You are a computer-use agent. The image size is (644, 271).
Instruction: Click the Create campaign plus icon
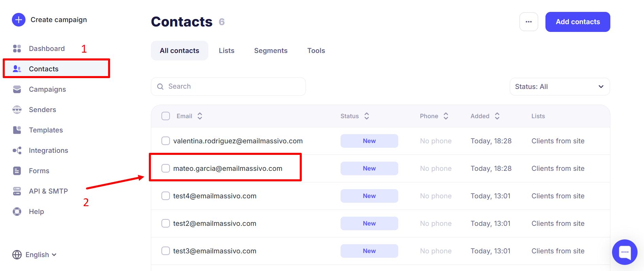[x=19, y=20]
